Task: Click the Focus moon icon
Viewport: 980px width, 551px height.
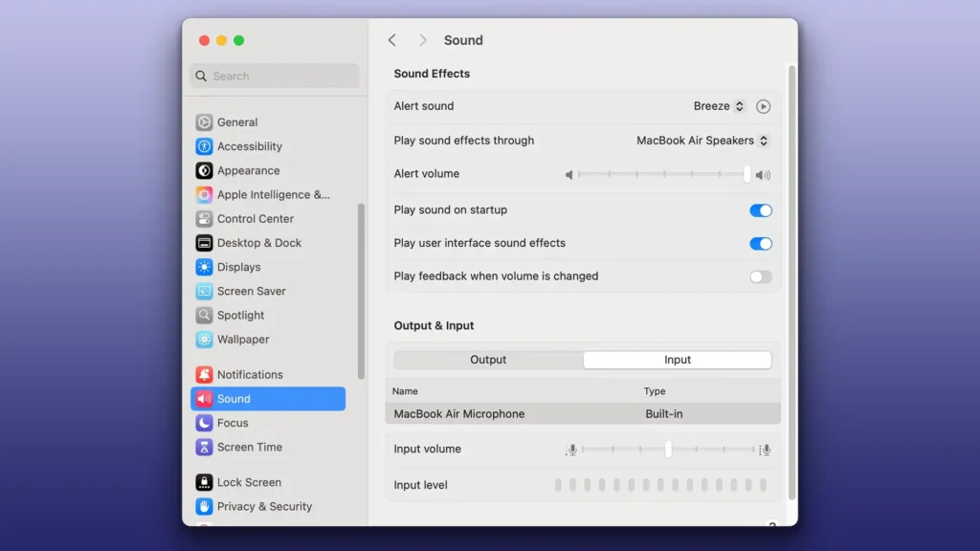Action: (x=204, y=423)
